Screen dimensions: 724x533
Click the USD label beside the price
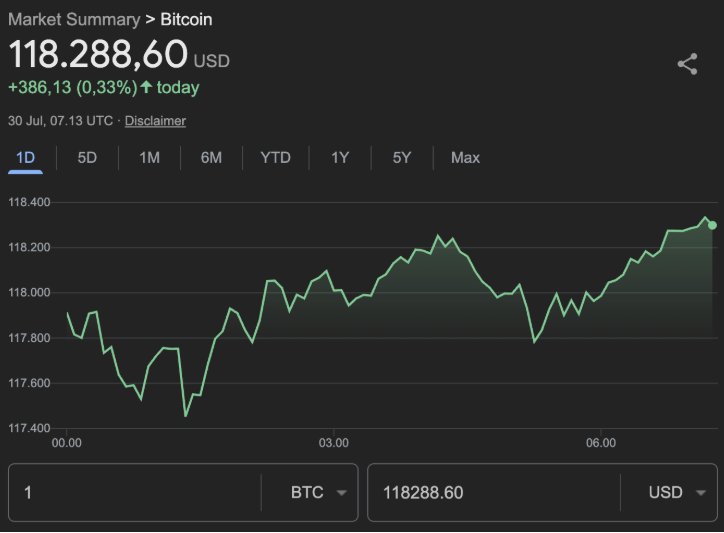pyautogui.click(x=211, y=61)
